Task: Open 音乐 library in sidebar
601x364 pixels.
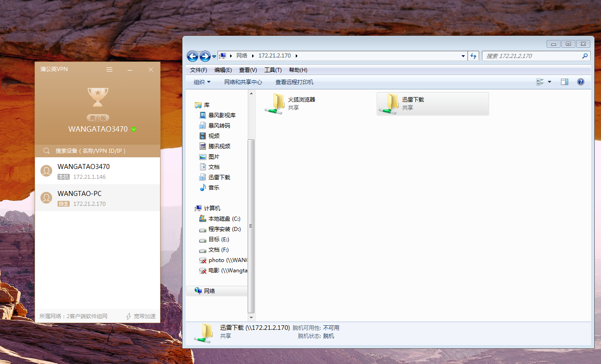Action: click(209, 188)
